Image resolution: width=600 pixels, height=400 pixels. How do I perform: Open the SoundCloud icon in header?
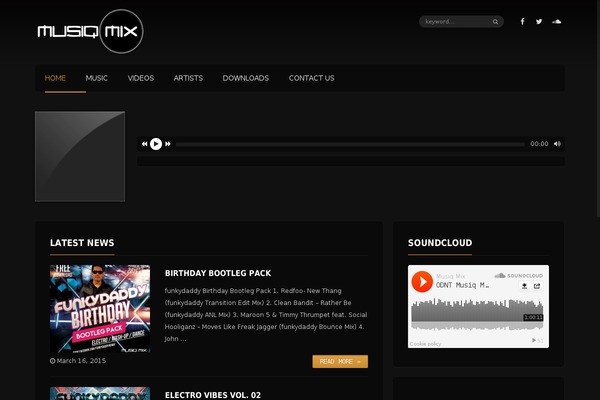point(556,21)
